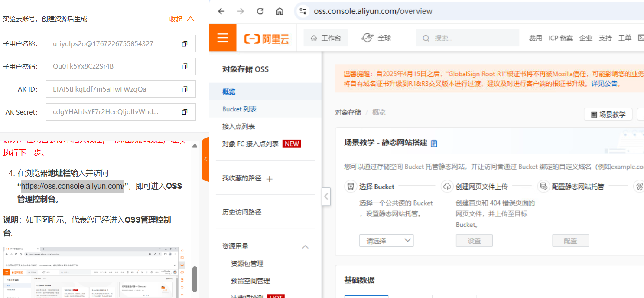Click the sub-user name field
Screen dimensions: 644x298
pyautogui.click(x=121, y=43)
